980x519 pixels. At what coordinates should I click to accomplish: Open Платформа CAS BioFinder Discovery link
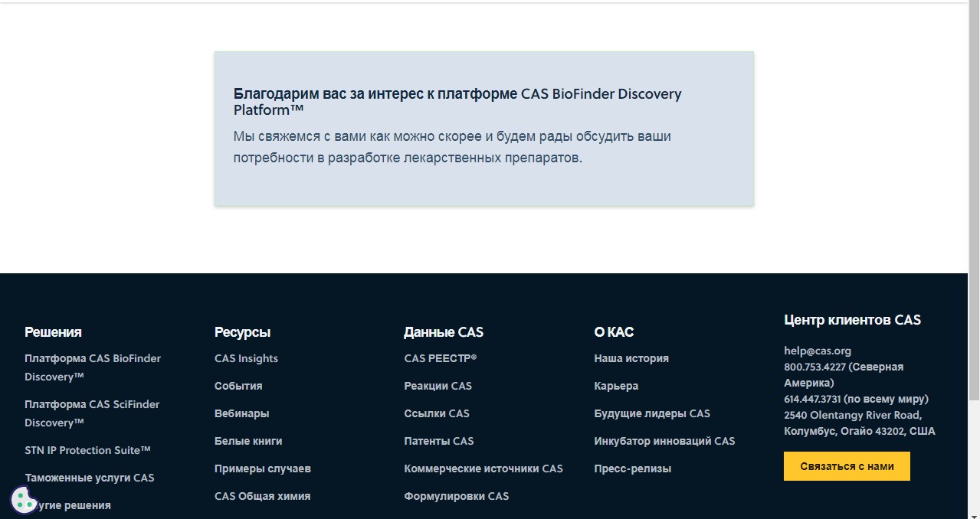tap(92, 367)
